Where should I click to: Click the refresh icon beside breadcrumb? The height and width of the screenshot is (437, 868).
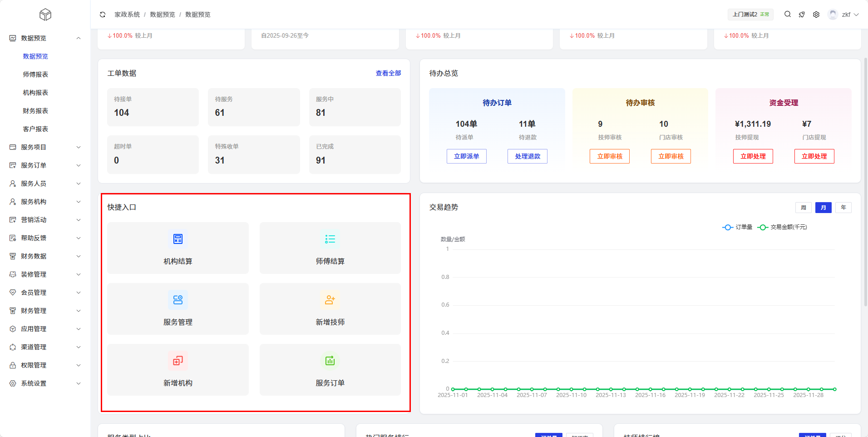point(103,15)
